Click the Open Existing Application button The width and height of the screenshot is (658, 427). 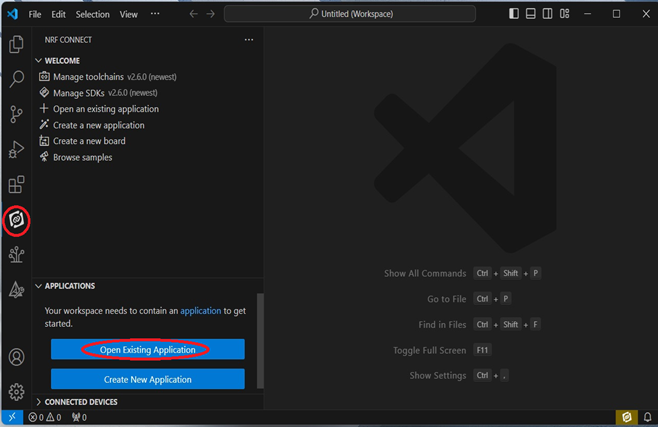147,350
